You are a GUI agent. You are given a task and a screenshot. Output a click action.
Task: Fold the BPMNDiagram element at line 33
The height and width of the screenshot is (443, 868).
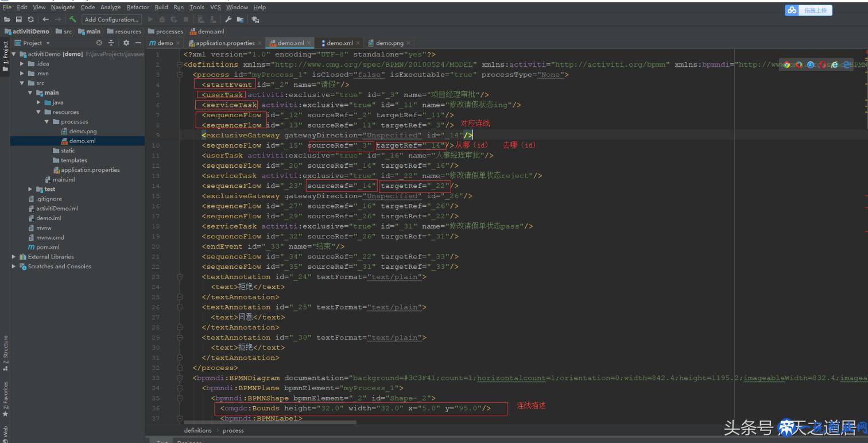(180, 378)
